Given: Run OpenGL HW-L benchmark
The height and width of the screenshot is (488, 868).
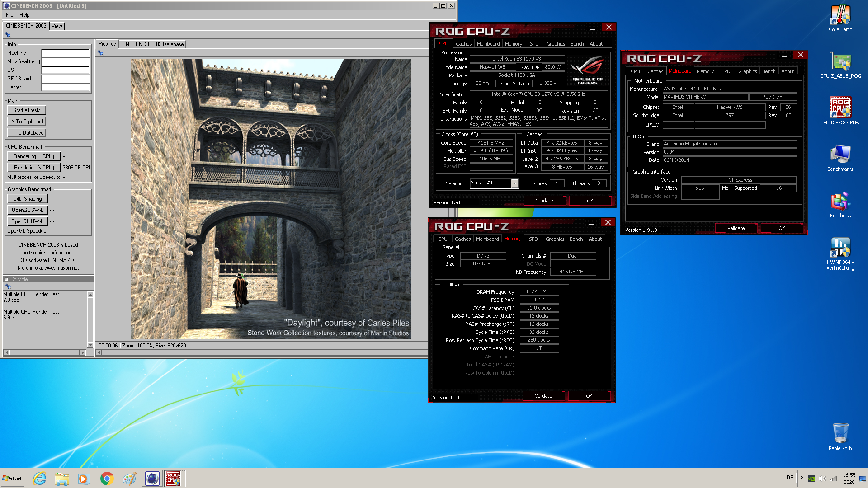Looking at the screenshot, I should point(28,221).
